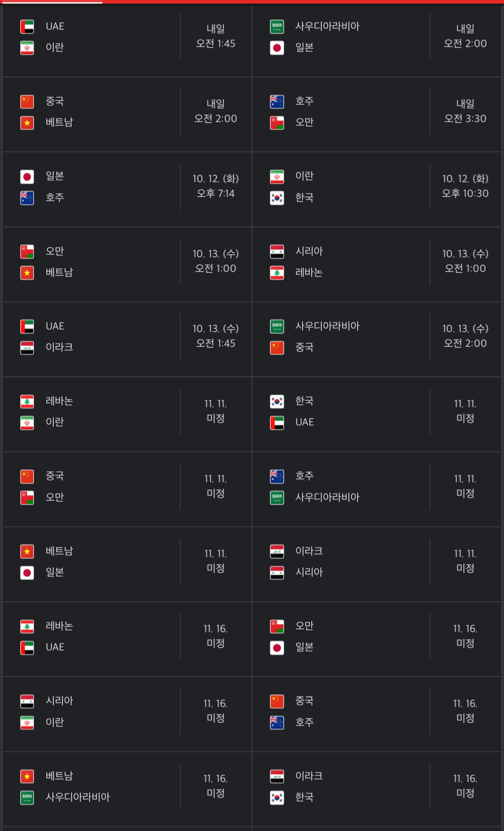The width and height of the screenshot is (504, 831).
Task: Click the Saudi Arabia flag in the 사우디아라비아 vs 일본 match
Action: coord(277,27)
